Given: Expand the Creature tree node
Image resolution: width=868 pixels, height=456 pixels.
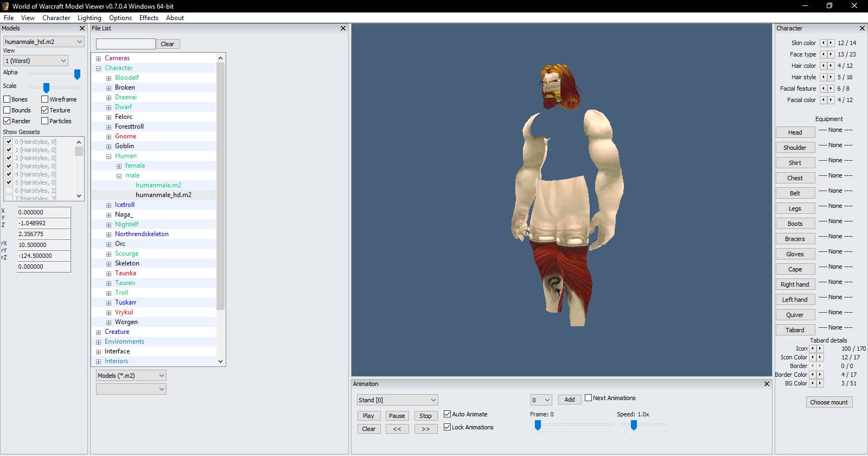Looking at the screenshot, I should pyautogui.click(x=98, y=332).
